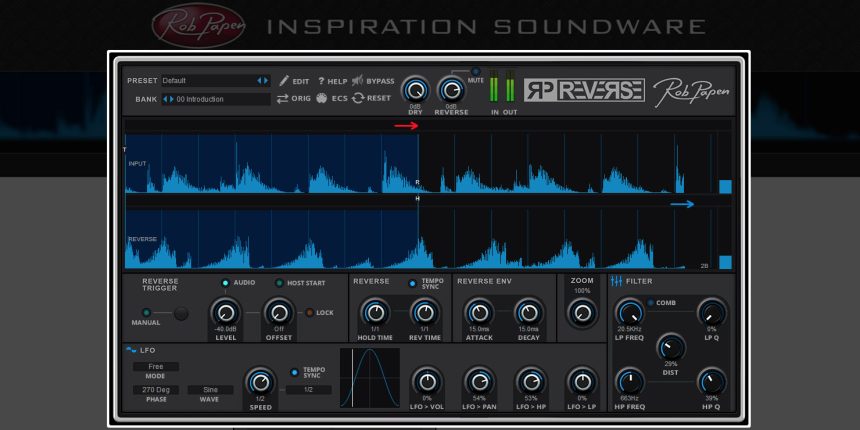Image resolution: width=860 pixels, height=430 pixels.
Task: Open the LFO Mode selector set to Free
Action: [x=155, y=367]
